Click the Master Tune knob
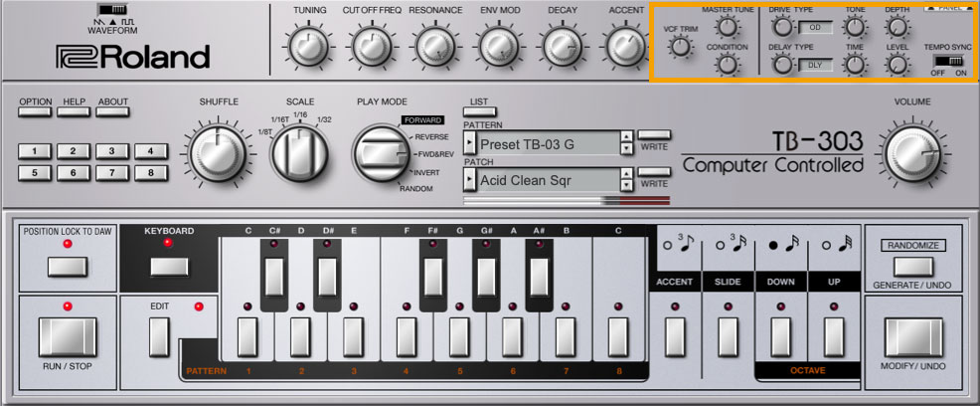This screenshot has height=406, width=980. pyautogui.click(x=727, y=27)
